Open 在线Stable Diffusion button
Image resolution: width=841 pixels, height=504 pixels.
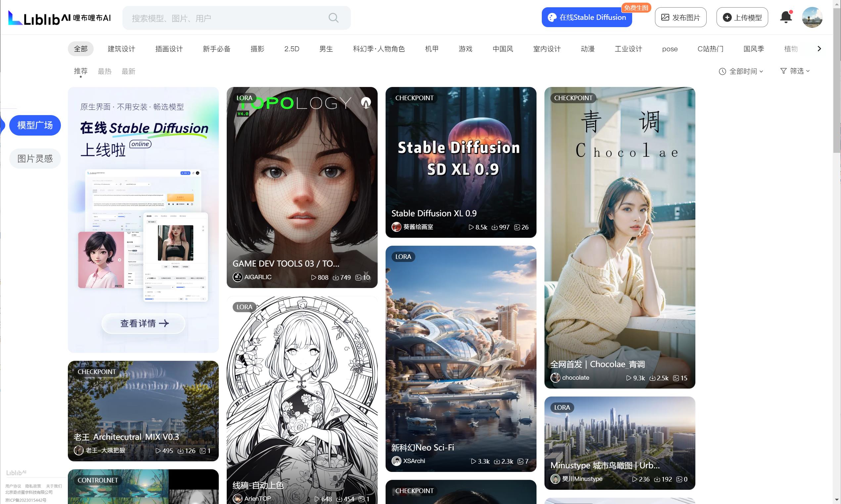587,17
